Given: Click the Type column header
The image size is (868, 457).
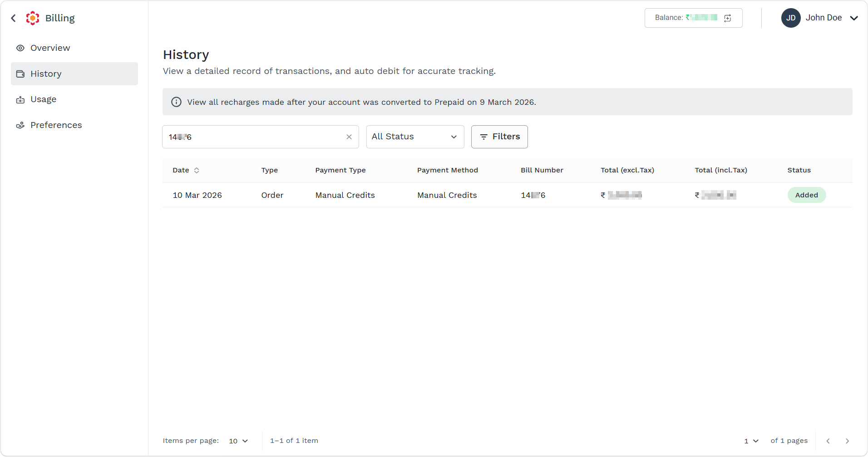Looking at the screenshot, I should (x=270, y=170).
